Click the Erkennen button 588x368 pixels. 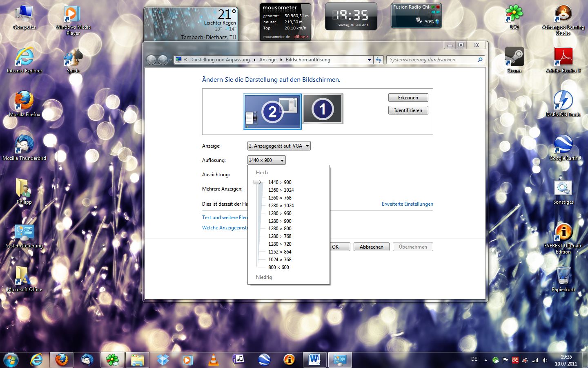(408, 98)
